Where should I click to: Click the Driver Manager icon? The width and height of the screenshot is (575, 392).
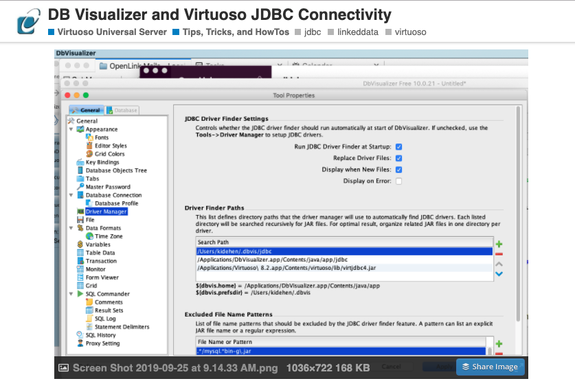click(80, 211)
